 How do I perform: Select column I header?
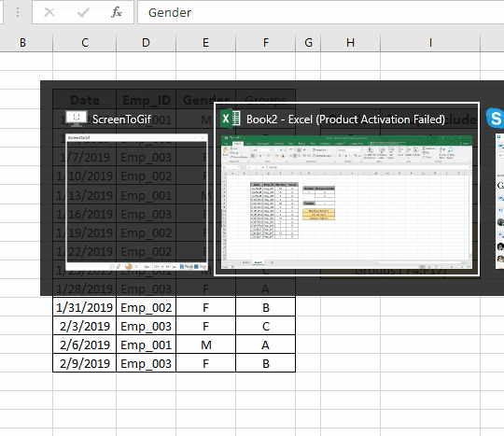[x=430, y=42]
